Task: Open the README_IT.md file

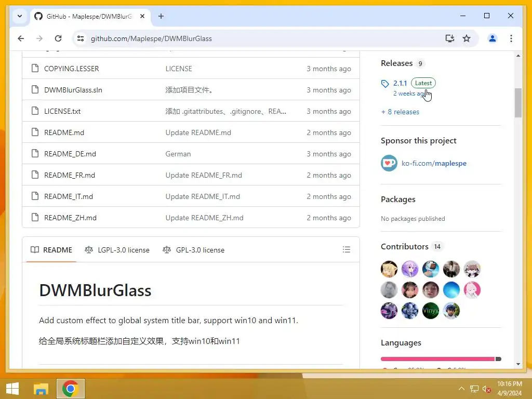Action: pyautogui.click(x=69, y=197)
